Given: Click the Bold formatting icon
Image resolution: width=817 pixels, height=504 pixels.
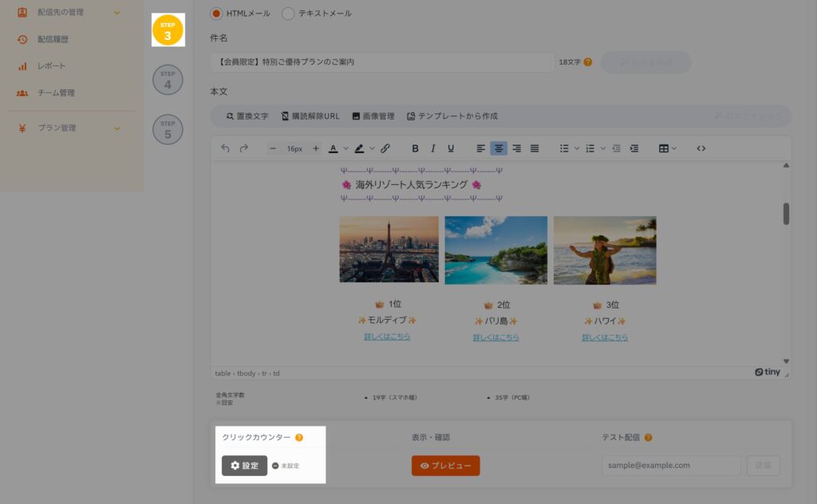Looking at the screenshot, I should [x=415, y=148].
